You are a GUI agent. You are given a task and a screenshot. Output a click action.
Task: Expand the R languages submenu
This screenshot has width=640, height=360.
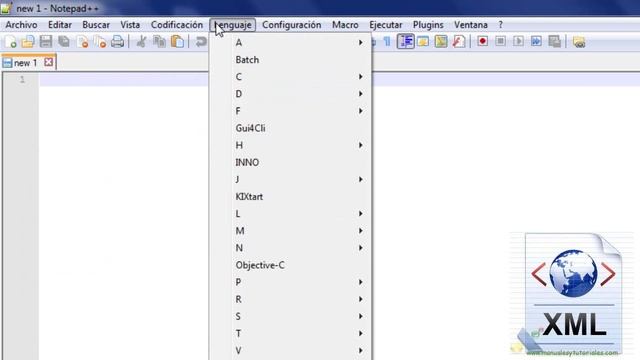pyautogui.click(x=291, y=300)
